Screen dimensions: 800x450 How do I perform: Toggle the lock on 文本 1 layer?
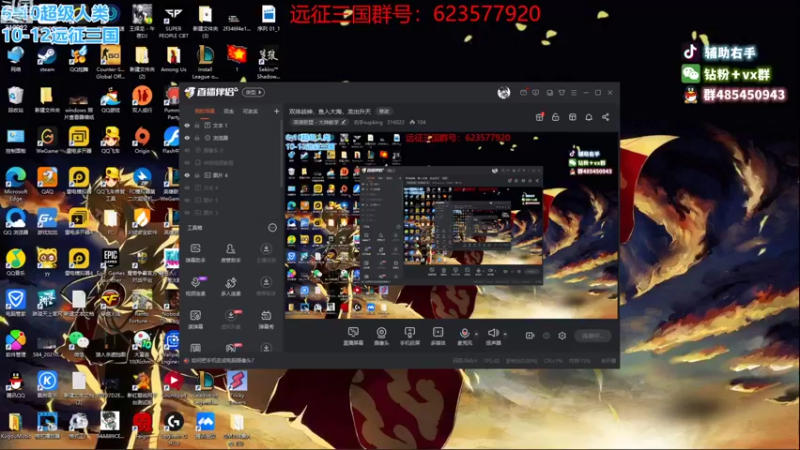click(x=197, y=125)
